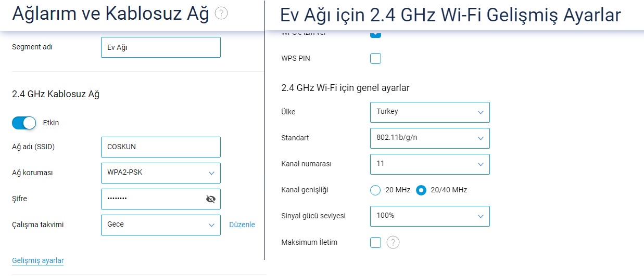The image size is (644, 276).
Task: Open Sinyal gücü seviyesi 100% dropdown
Action: pos(430,216)
